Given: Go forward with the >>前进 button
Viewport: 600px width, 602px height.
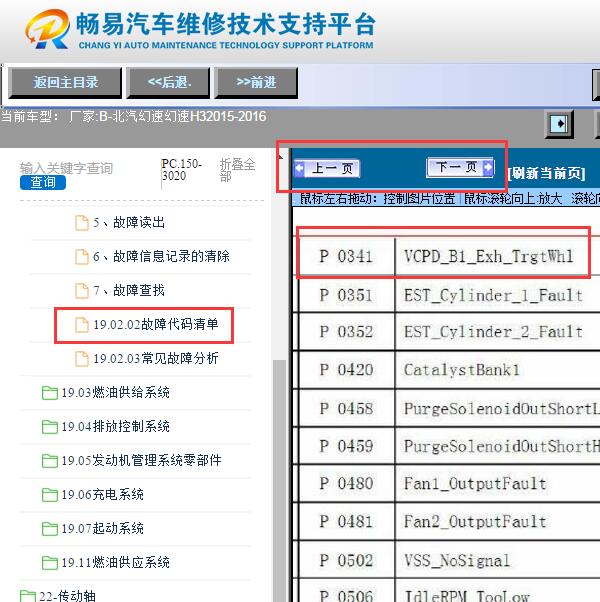Looking at the screenshot, I should point(256,83).
